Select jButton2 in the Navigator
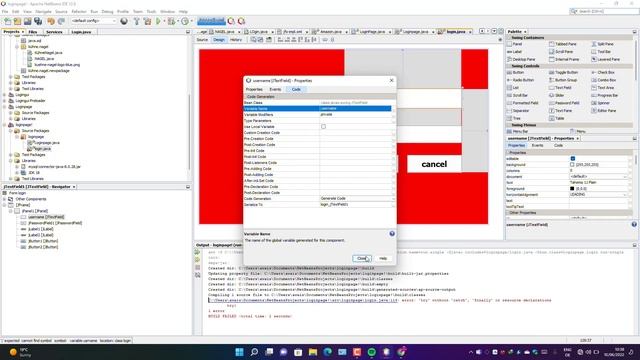This screenshot has width=640, height=360. click(43, 247)
